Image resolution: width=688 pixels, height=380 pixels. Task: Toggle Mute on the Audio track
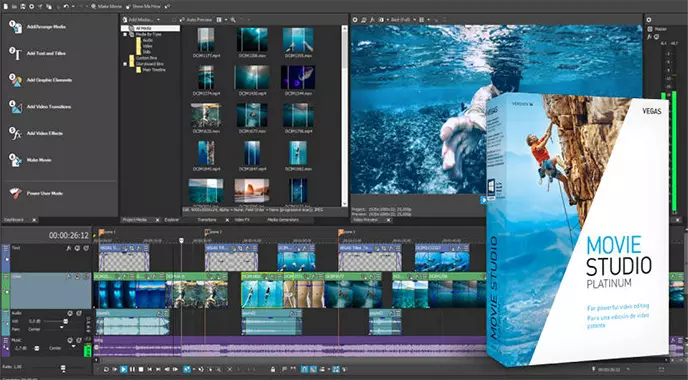tap(70, 313)
